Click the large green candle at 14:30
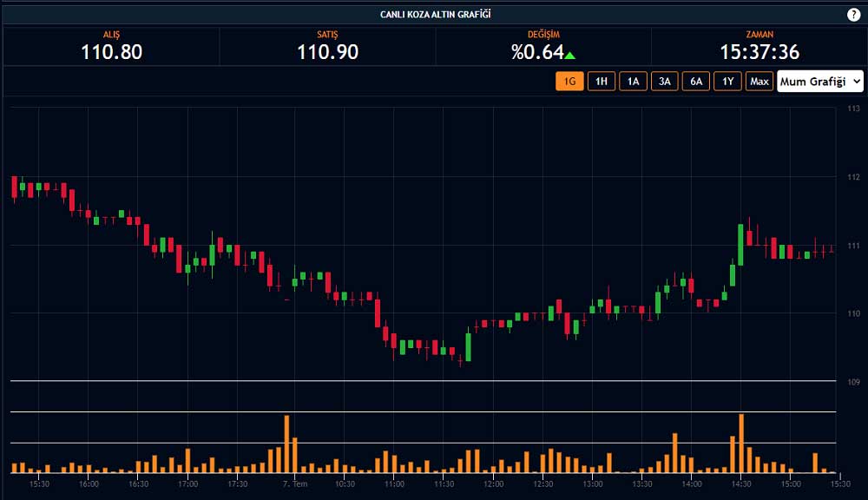 [x=740, y=245]
